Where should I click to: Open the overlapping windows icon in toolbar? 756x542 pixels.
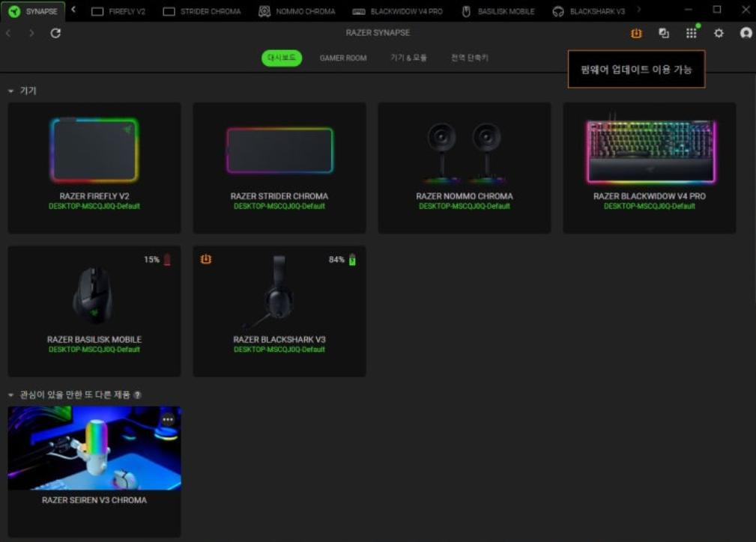point(664,33)
